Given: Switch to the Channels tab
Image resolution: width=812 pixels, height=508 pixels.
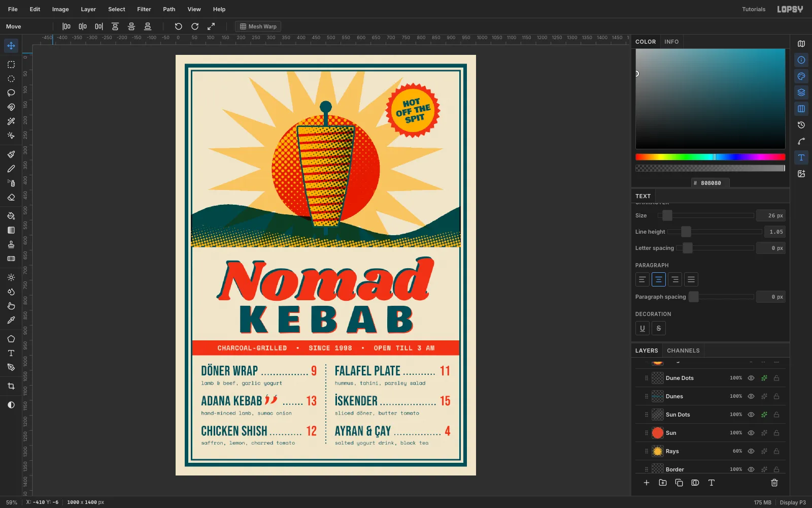Looking at the screenshot, I should (x=683, y=351).
